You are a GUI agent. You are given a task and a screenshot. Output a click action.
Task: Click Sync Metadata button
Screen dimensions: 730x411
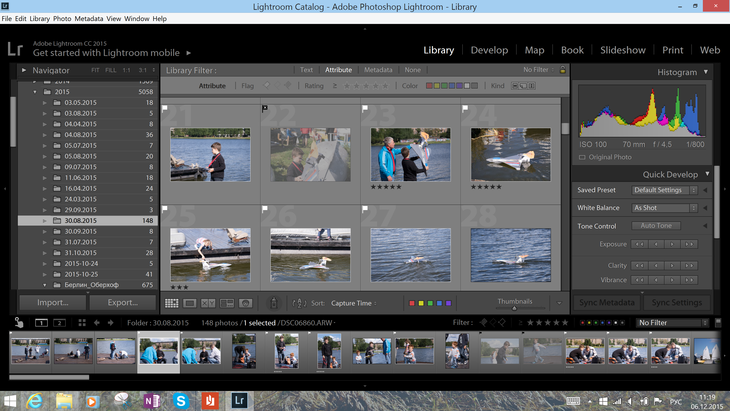pos(607,303)
